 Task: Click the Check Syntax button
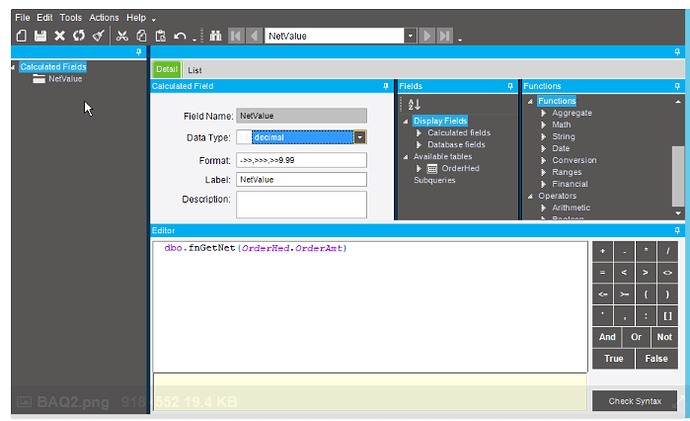pyautogui.click(x=635, y=401)
